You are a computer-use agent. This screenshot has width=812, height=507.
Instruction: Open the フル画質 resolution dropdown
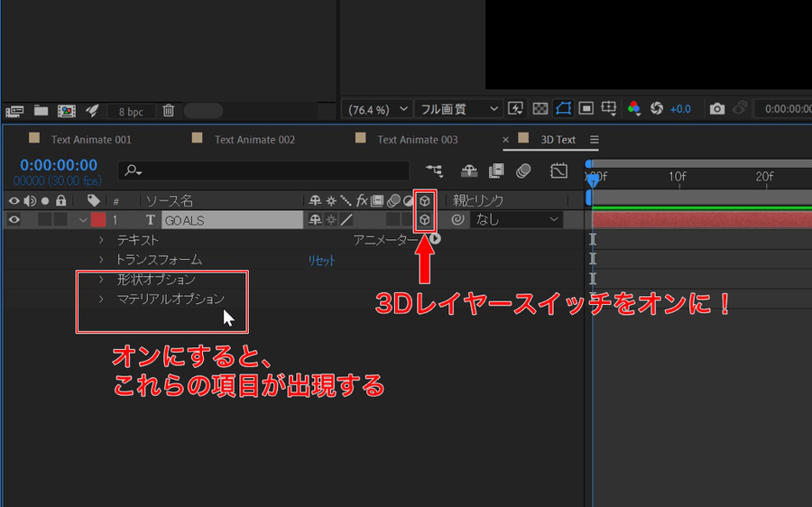click(x=459, y=109)
